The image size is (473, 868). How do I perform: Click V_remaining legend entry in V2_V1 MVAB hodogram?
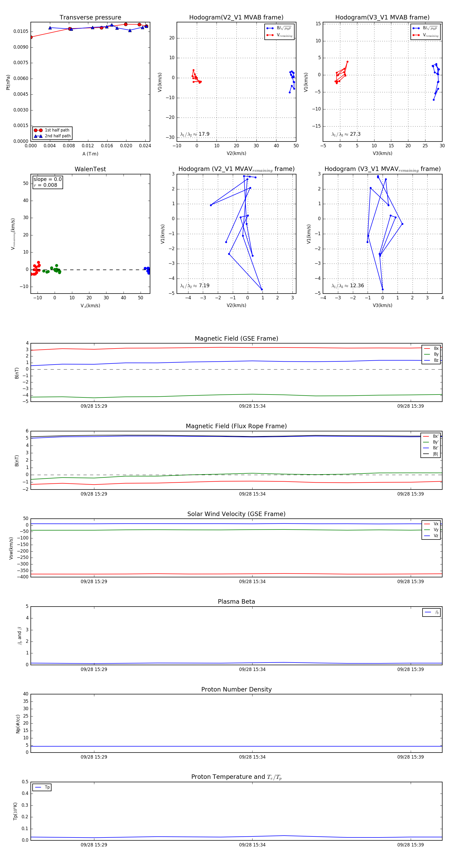285,35
